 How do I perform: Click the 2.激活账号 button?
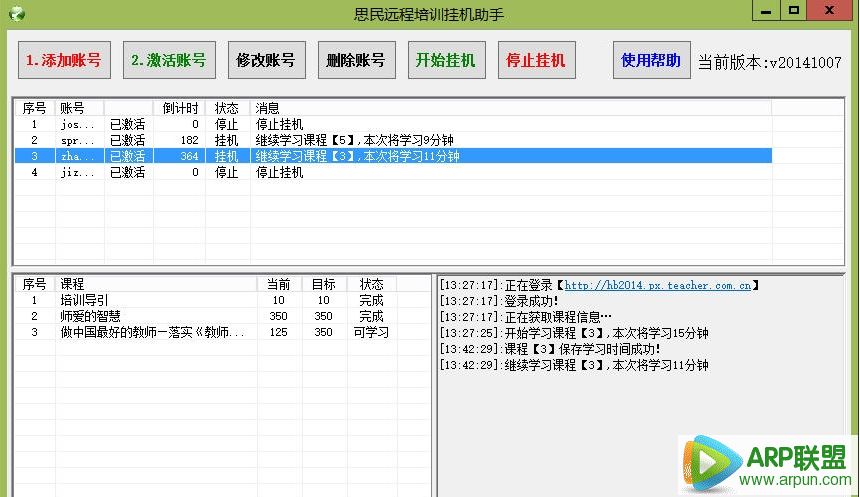(169, 60)
